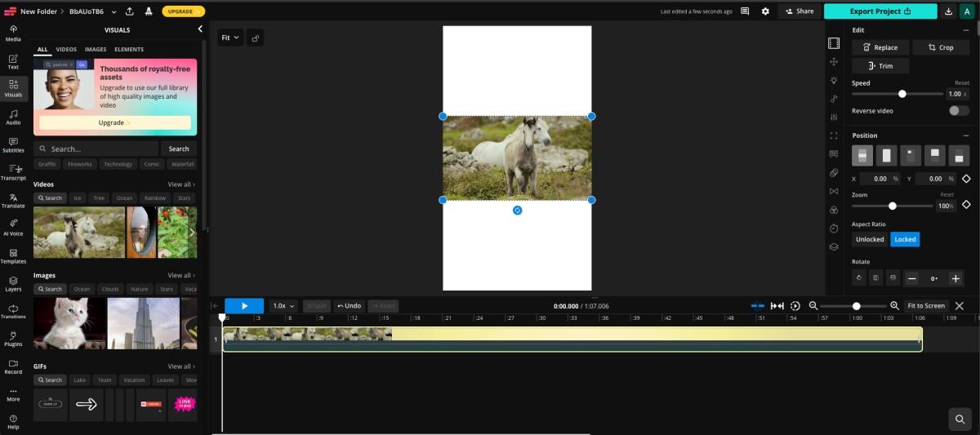Toggle the position keyframe diamond
Screen dimensions: 980x435
(966, 179)
